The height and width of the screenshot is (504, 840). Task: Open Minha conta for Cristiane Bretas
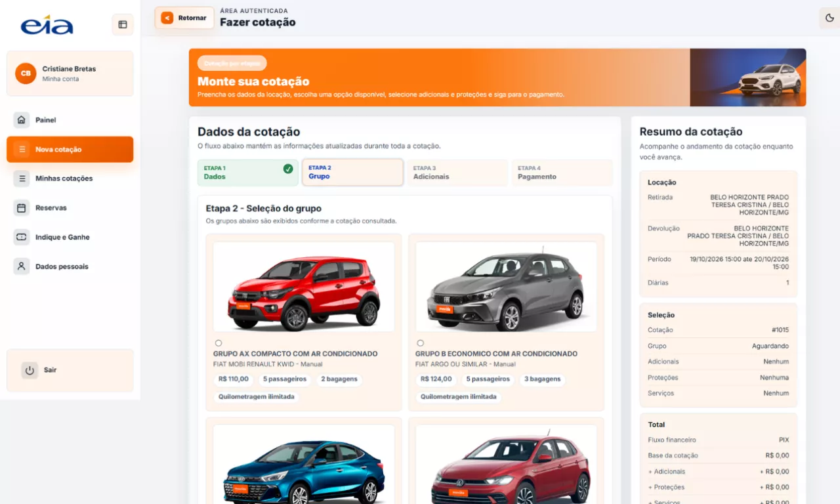point(70,73)
